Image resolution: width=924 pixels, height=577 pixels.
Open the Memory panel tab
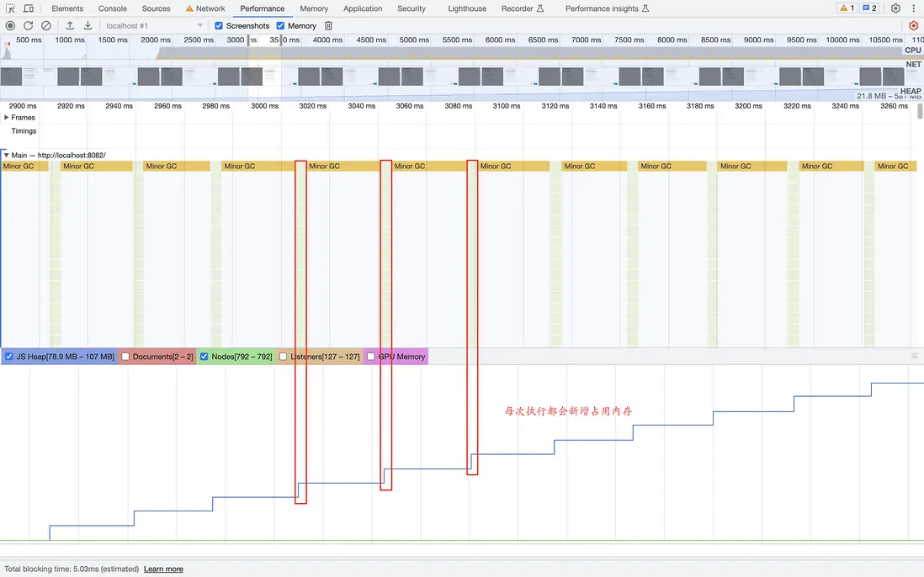tap(314, 8)
